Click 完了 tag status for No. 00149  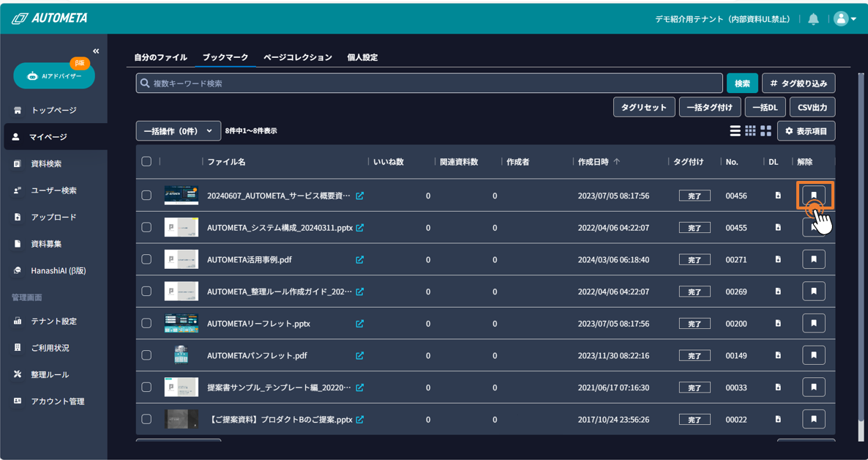click(695, 356)
